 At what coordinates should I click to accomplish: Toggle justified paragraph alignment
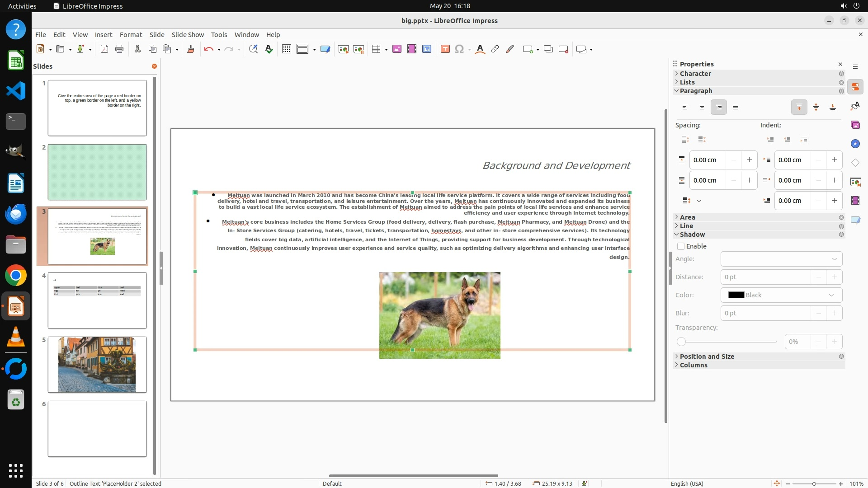pyautogui.click(x=736, y=107)
